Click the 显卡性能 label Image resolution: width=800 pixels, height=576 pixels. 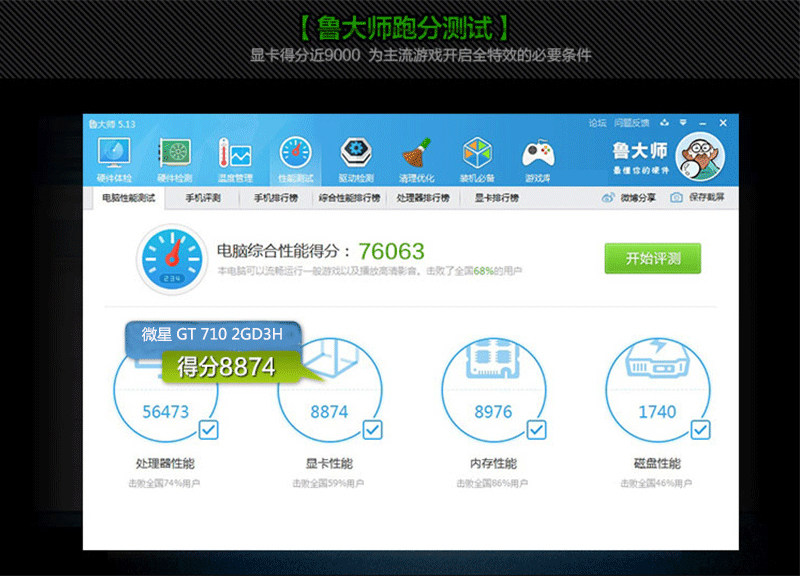329,463
